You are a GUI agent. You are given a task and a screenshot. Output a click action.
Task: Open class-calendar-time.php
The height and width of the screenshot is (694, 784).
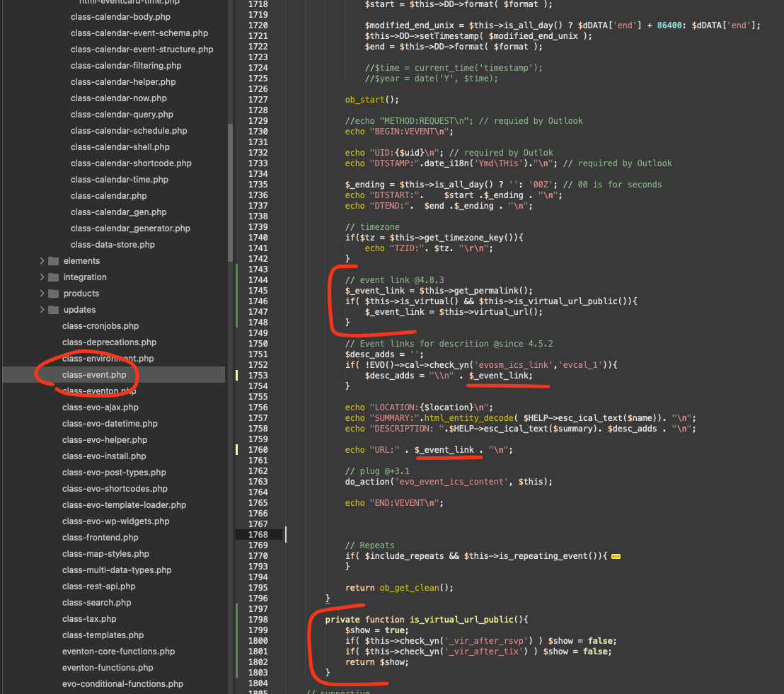(120, 180)
